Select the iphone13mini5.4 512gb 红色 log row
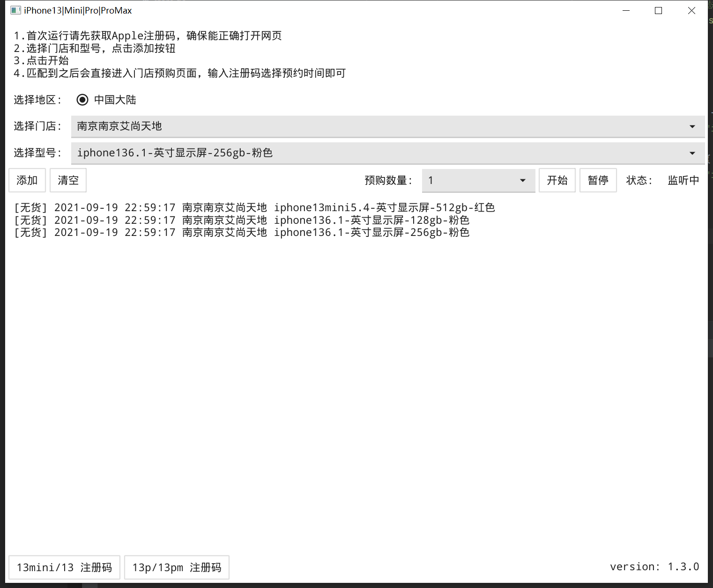The width and height of the screenshot is (713, 588). [x=254, y=207]
